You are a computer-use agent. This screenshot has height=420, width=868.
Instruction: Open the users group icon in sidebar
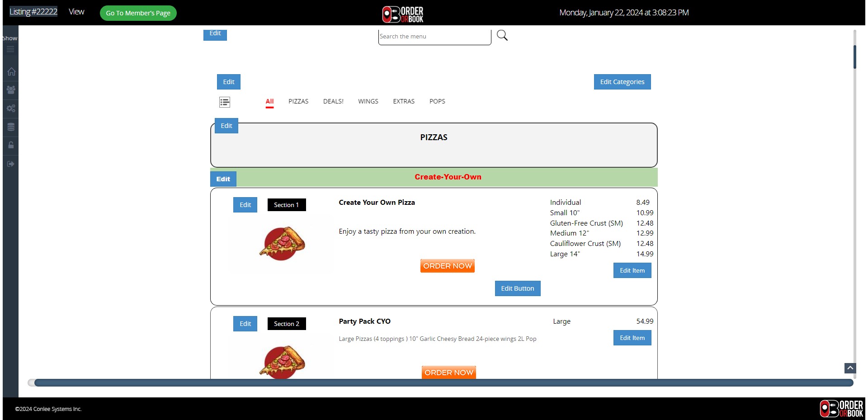[11, 90]
